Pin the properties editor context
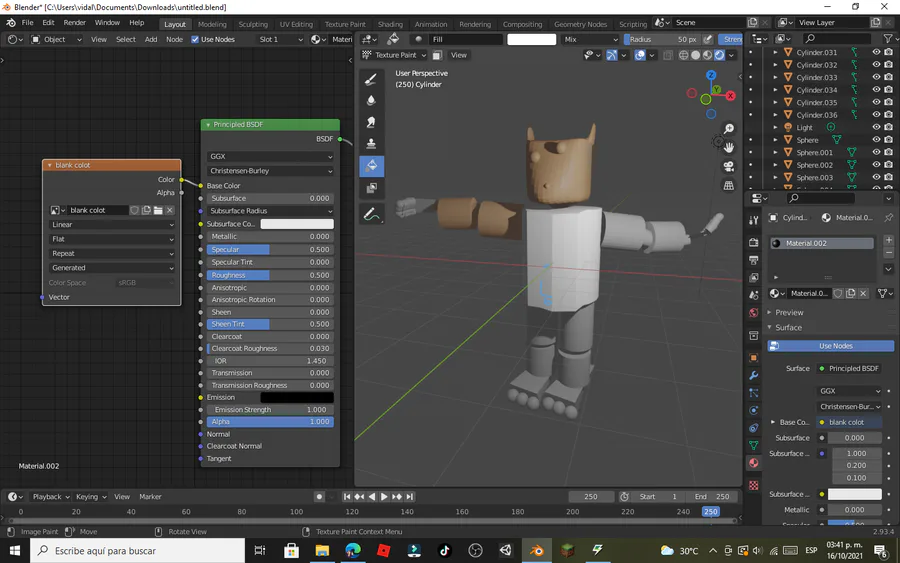 click(889, 218)
